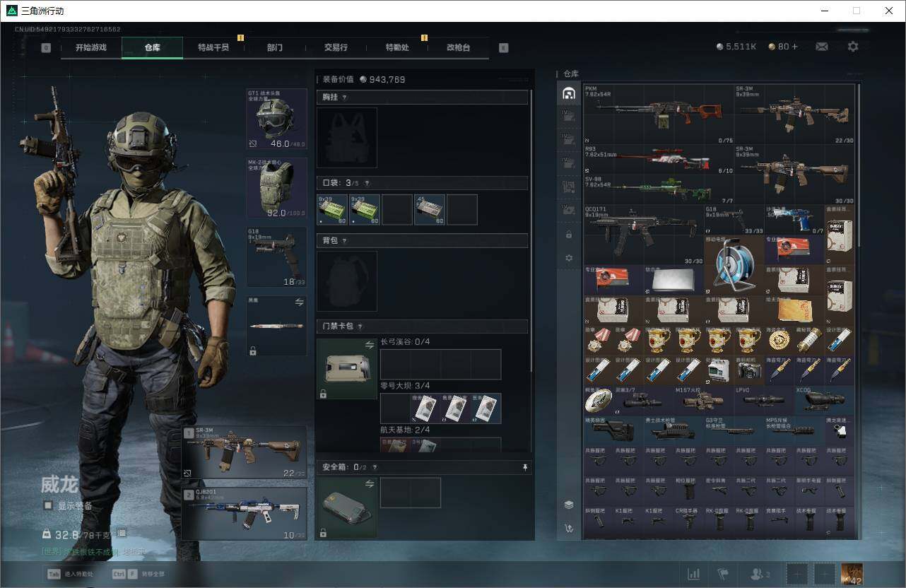Click the first empty plus slot in bottom bar
The width and height of the screenshot is (906, 588).
pyautogui.click(x=796, y=575)
